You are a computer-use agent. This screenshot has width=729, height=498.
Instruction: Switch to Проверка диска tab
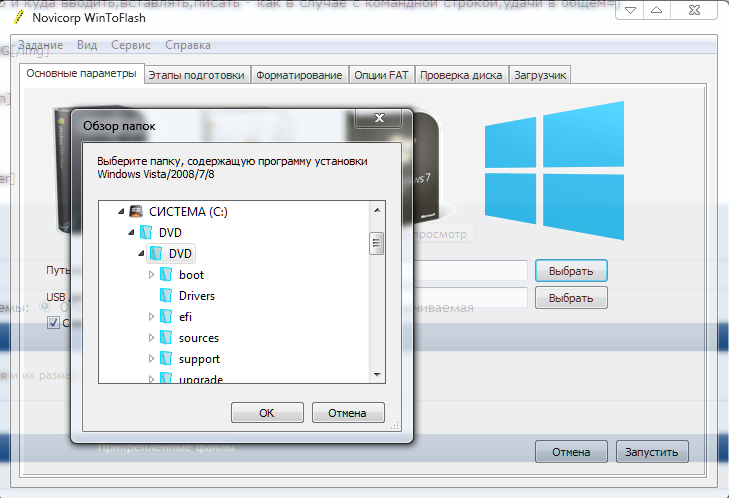pos(461,75)
